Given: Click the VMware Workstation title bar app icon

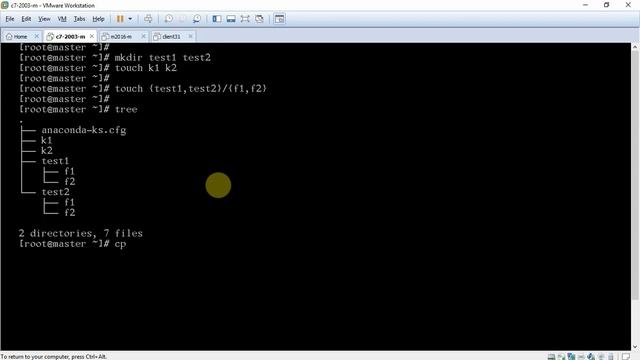Looking at the screenshot, I should click(5, 5).
